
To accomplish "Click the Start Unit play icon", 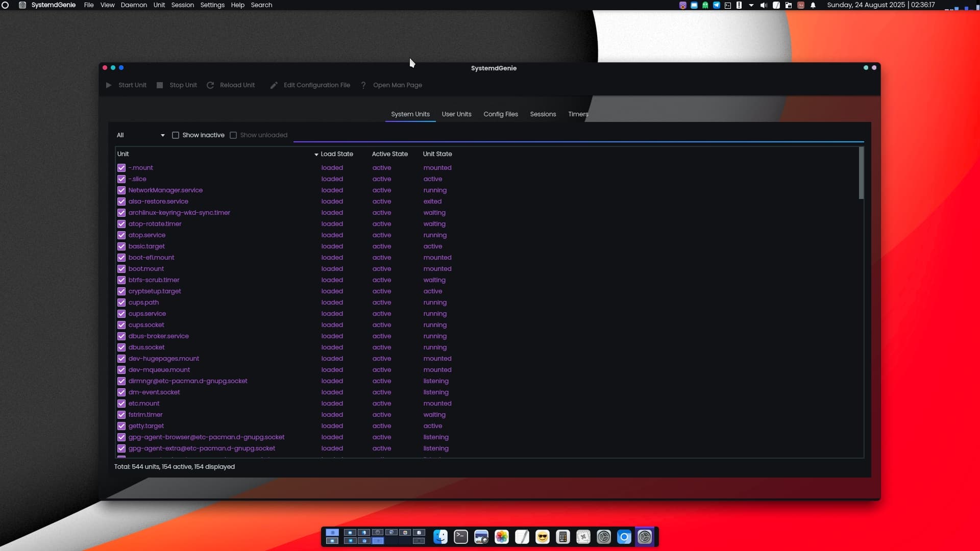I will click(x=109, y=85).
